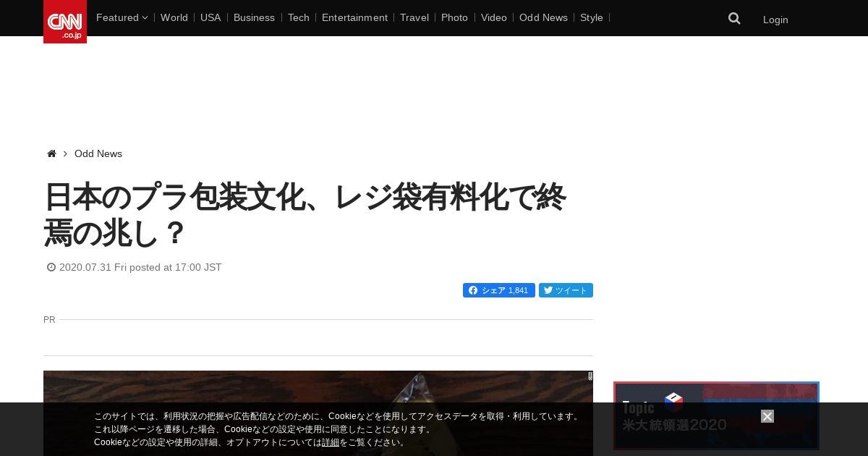Click the Login link
This screenshot has width=868, height=456.
point(775,20)
